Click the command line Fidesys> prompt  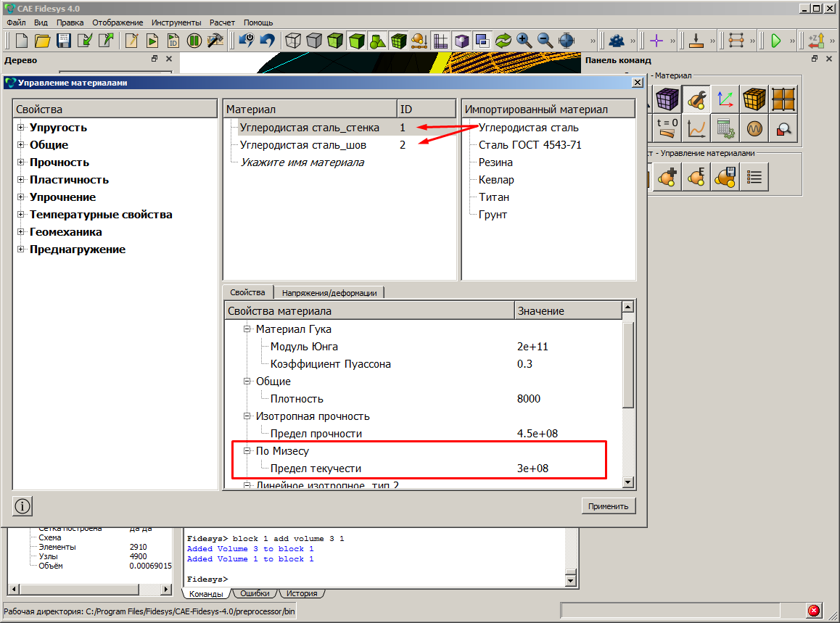pos(207,579)
